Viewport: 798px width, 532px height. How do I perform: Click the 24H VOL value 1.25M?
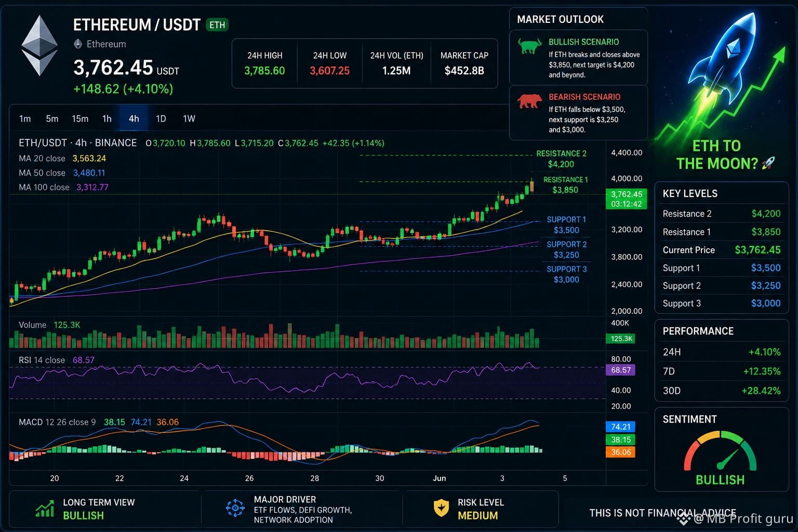click(396, 71)
